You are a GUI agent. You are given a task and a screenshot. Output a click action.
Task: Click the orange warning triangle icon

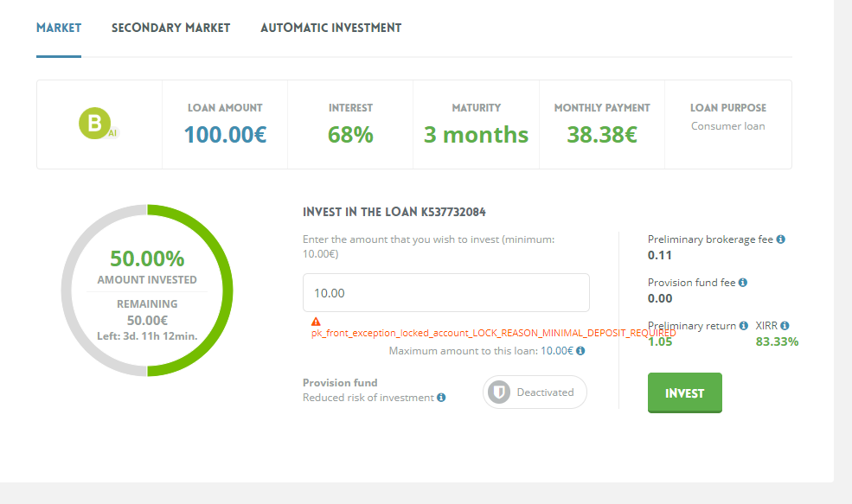click(316, 322)
